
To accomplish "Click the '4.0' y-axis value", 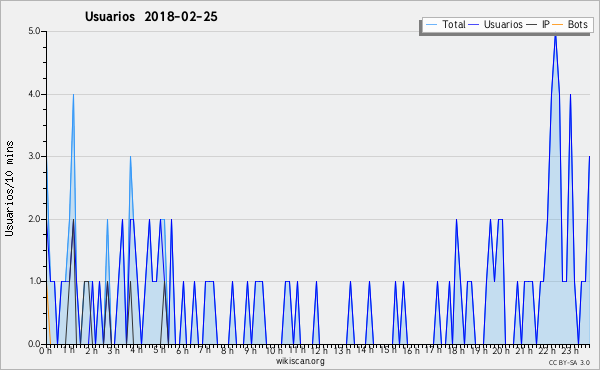I will (x=34, y=94).
